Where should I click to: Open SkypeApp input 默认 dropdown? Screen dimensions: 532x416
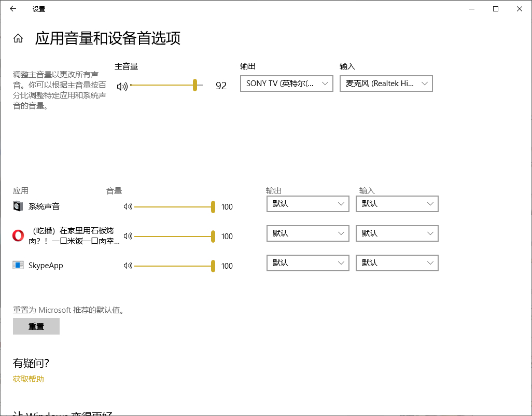(x=397, y=263)
